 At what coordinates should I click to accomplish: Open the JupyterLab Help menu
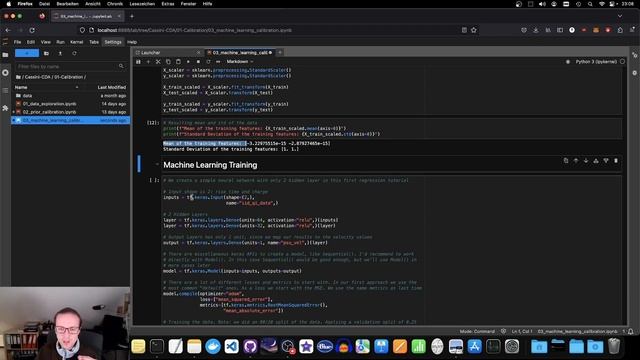(x=132, y=42)
